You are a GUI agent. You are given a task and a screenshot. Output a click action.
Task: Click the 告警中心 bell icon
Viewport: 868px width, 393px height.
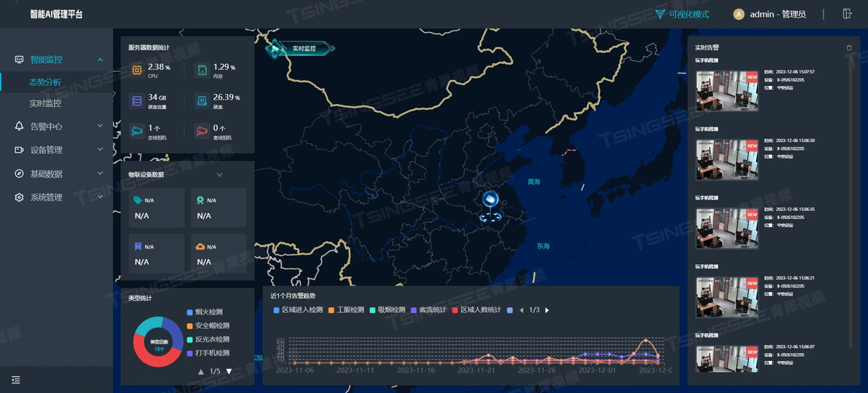click(x=20, y=126)
